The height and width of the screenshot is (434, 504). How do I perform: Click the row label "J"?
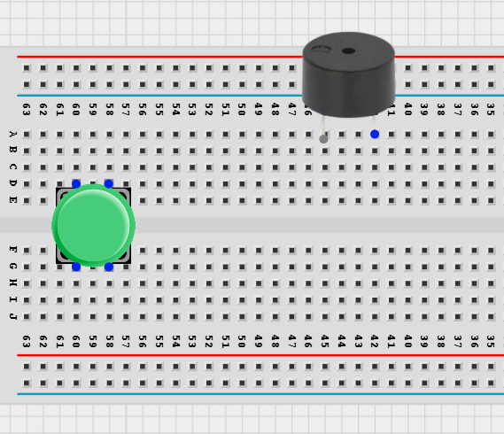point(13,316)
